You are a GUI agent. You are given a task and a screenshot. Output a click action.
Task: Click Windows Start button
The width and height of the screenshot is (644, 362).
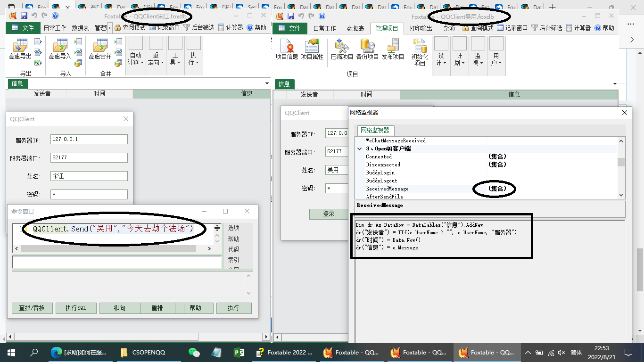click(x=11, y=352)
